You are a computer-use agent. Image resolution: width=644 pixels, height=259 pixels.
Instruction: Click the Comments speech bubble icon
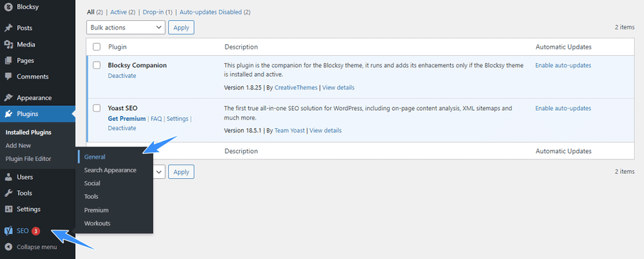[8, 77]
